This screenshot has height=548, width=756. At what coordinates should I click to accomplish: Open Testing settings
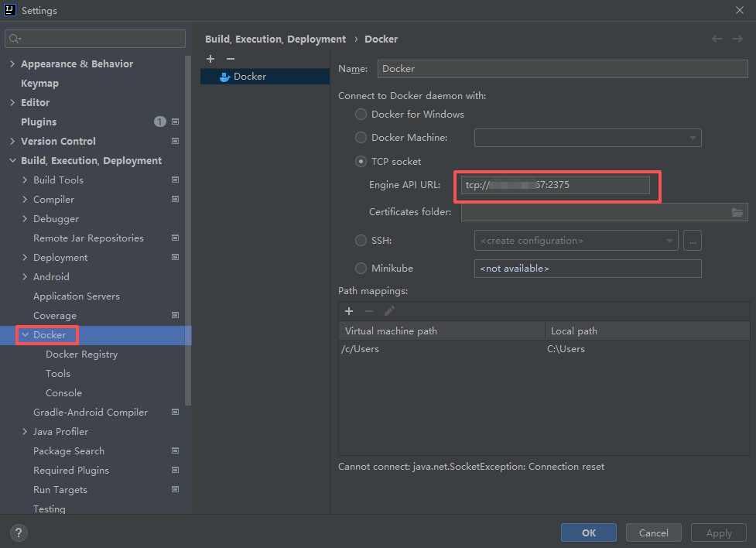50,509
